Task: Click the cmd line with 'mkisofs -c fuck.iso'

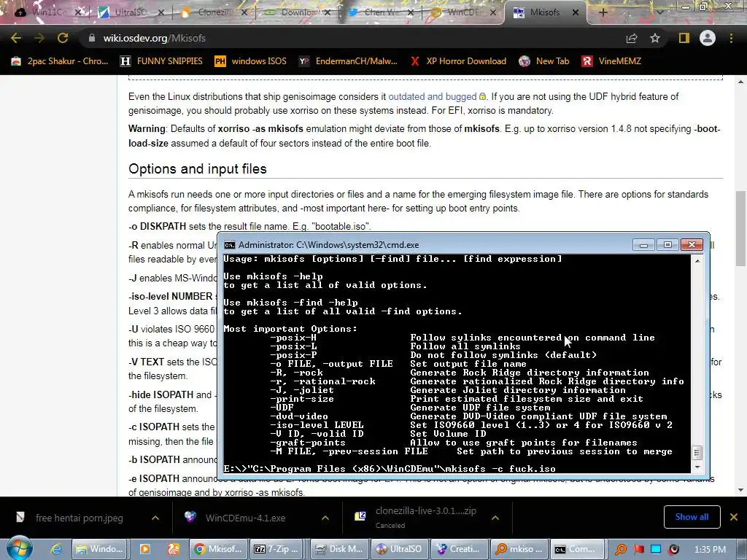Action: [x=390, y=469]
